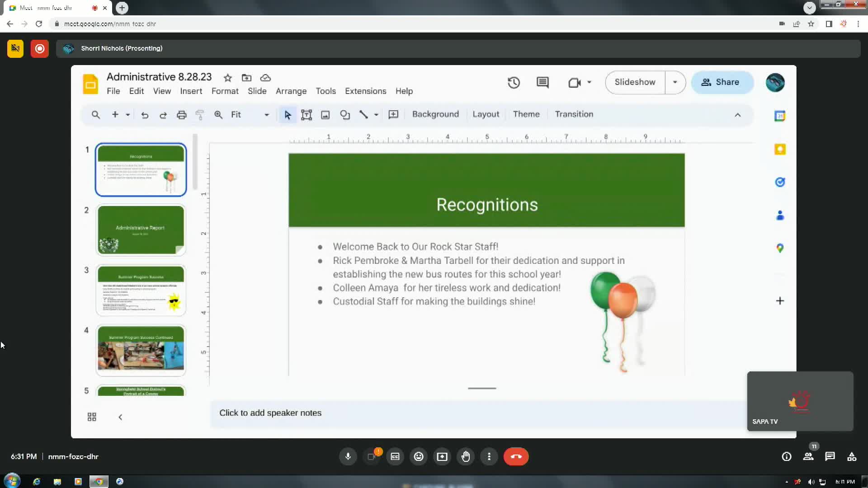Open the Format menu

click(225, 91)
